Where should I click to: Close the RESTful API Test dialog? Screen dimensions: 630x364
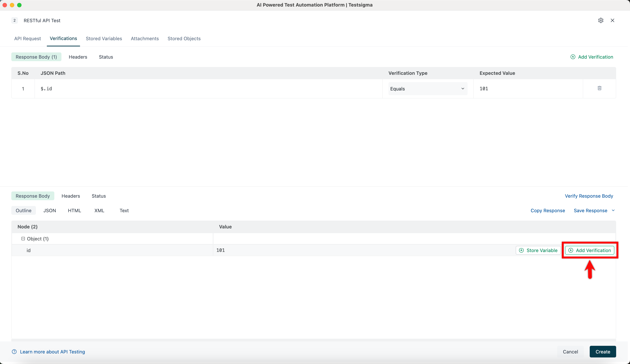tap(612, 20)
